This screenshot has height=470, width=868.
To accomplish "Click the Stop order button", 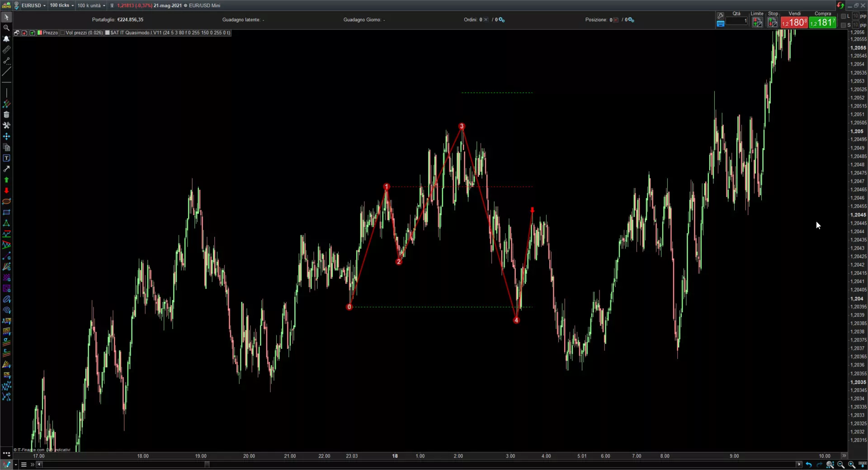I will click(x=773, y=22).
